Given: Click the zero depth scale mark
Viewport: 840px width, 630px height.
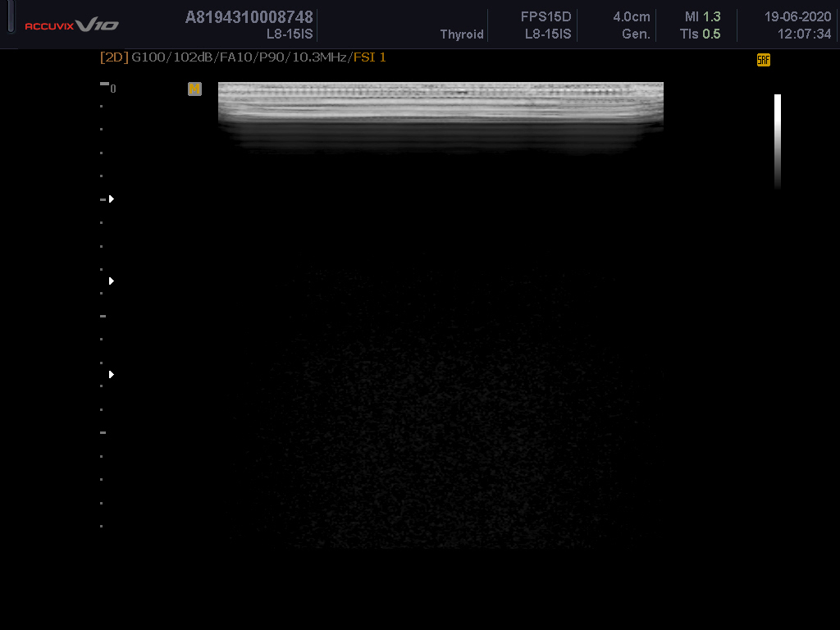Looking at the screenshot, I should [x=113, y=89].
